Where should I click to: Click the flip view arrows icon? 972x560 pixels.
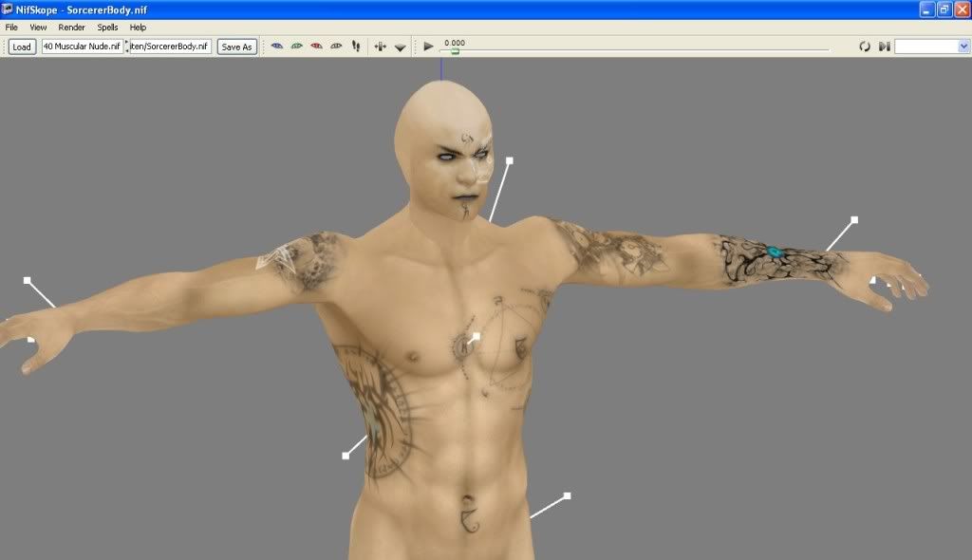pyautogui.click(x=381, y=46)
